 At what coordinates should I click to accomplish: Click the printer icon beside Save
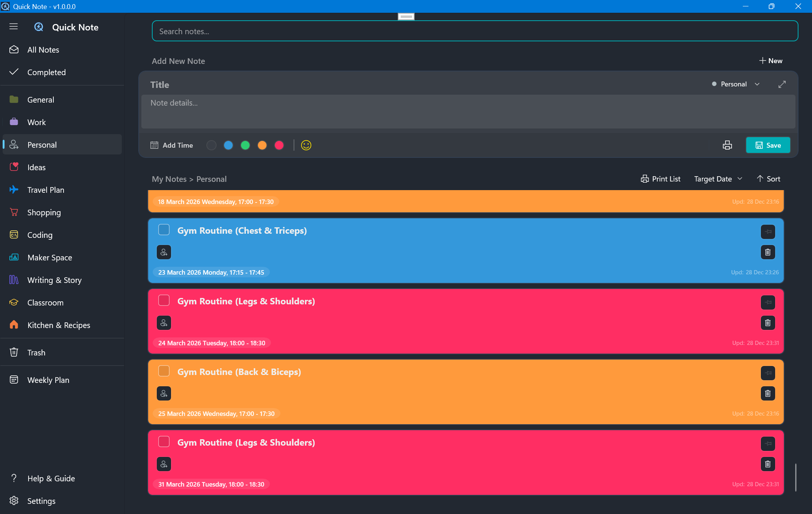coord(727,145)
